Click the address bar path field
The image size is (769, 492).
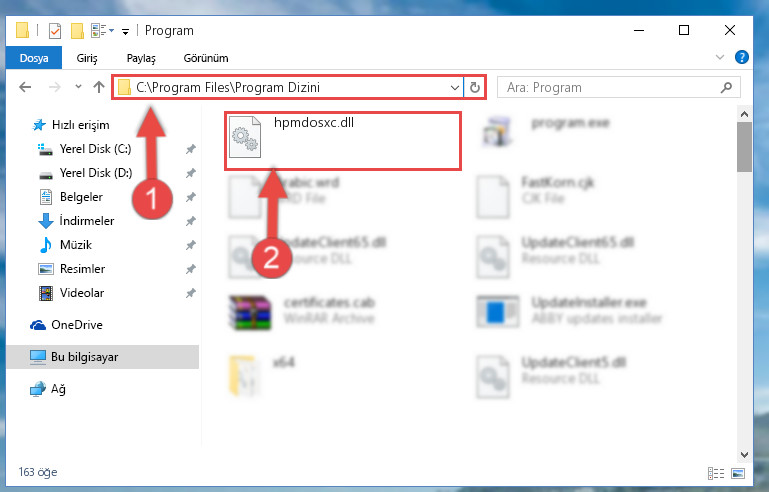pos(288,87)
